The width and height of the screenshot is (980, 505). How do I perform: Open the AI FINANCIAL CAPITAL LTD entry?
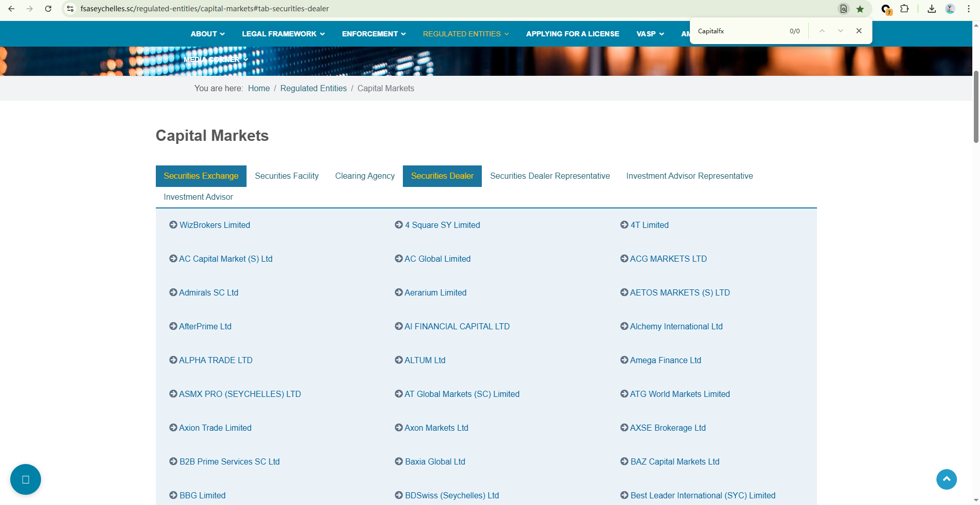pos(457,326)
